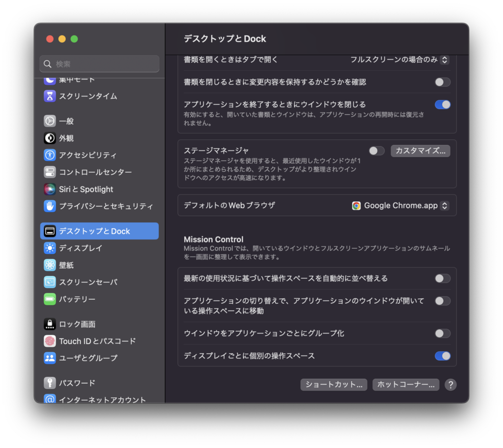The width and height of the screenshot is (503, 448).
Task: Open ユーザとグループ people icon
Action: tap(50, 358)
